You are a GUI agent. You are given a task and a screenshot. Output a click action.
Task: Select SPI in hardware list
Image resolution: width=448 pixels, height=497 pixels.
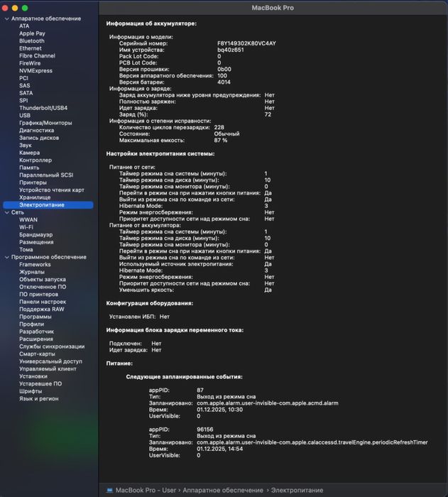click(x=23, y=101)
